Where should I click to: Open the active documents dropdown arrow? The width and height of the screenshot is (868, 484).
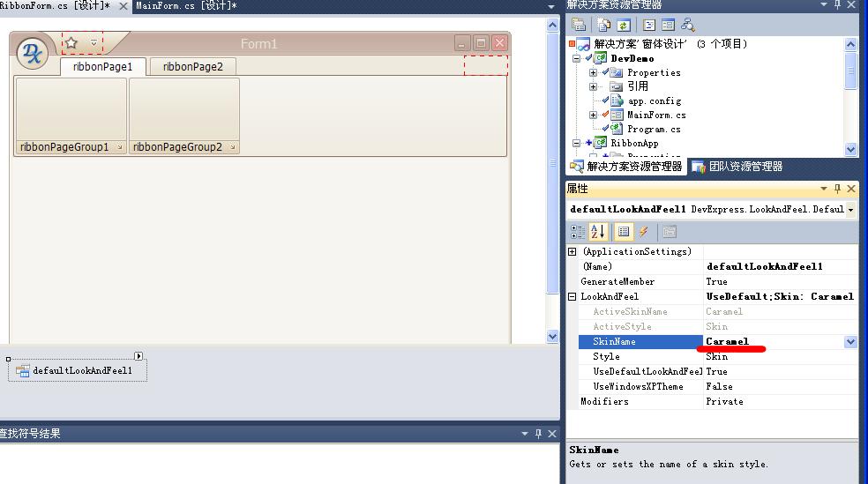pyautogui.click(x=550, y=7)
